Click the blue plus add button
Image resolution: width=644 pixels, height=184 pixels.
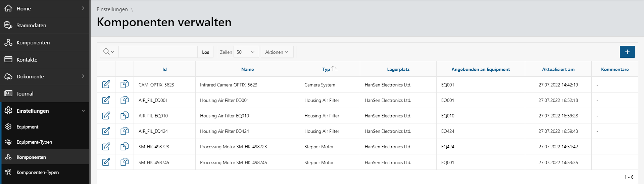tap(627, 52)
